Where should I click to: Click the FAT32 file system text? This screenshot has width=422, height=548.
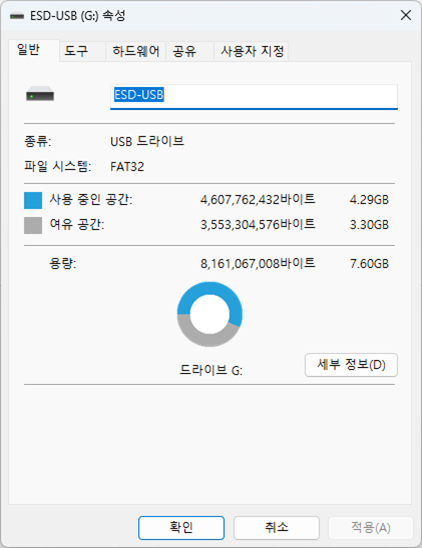point(127,167)
